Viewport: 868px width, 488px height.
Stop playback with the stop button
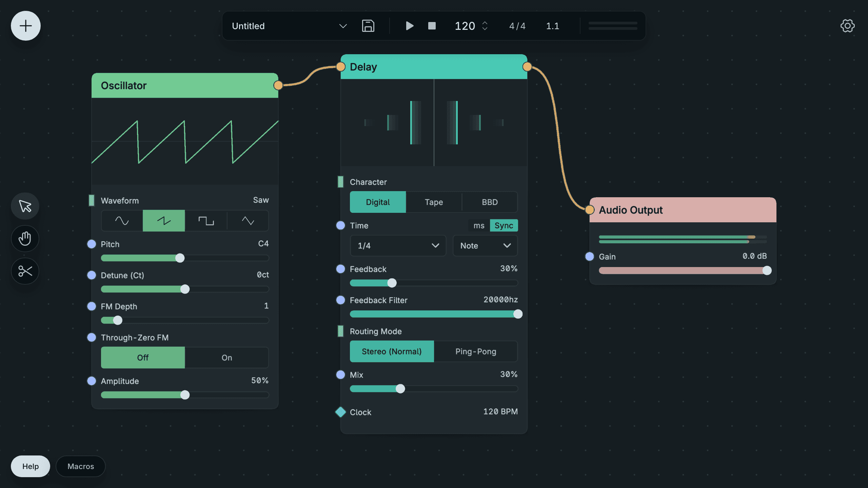(432, 26)
